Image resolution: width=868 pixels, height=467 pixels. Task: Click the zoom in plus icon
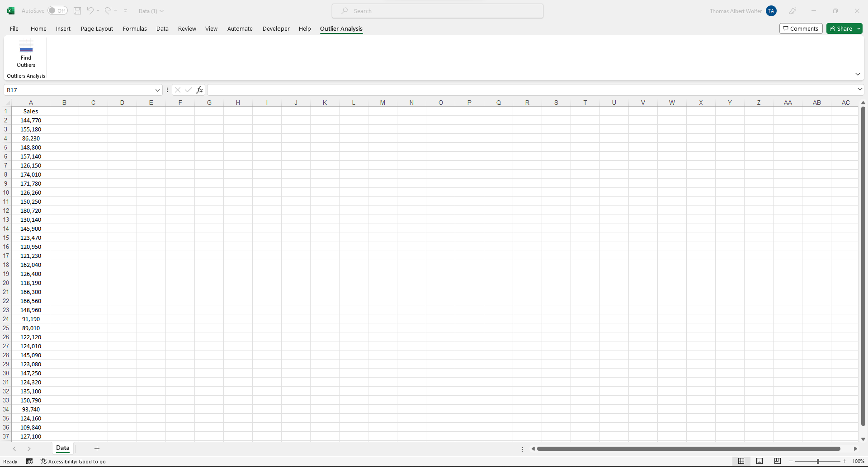pos(844,461)
